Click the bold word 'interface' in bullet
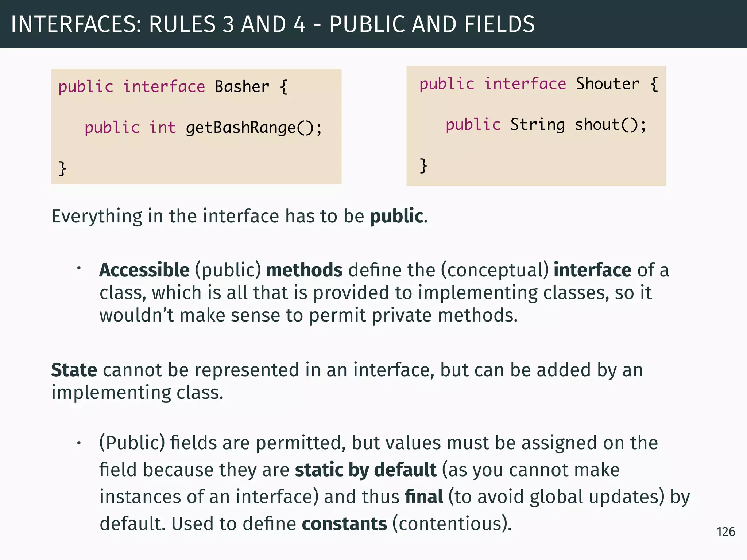 click(x=592, y=270)
